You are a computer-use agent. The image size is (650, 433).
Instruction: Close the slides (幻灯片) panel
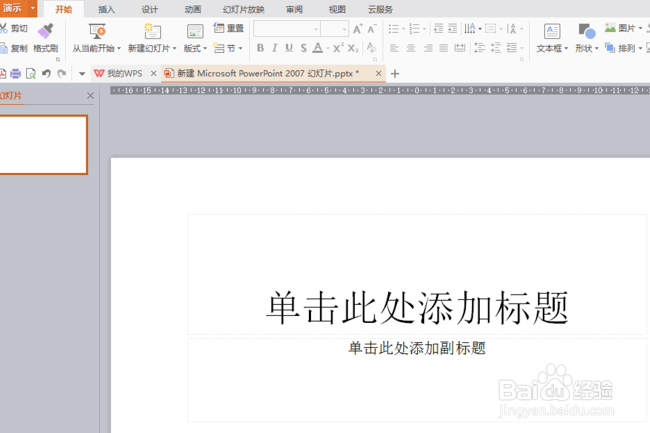90,96
